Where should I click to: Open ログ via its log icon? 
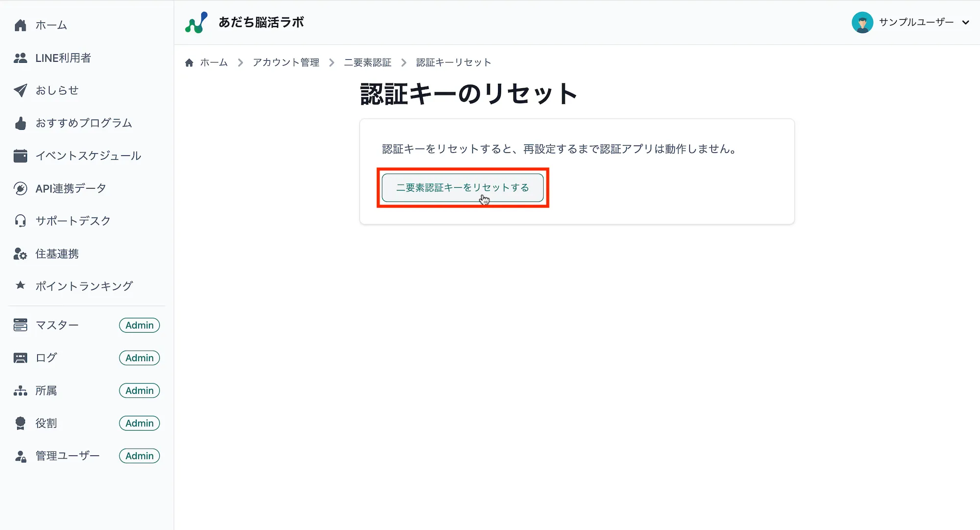pyautogui.click(x=20, y=358)
